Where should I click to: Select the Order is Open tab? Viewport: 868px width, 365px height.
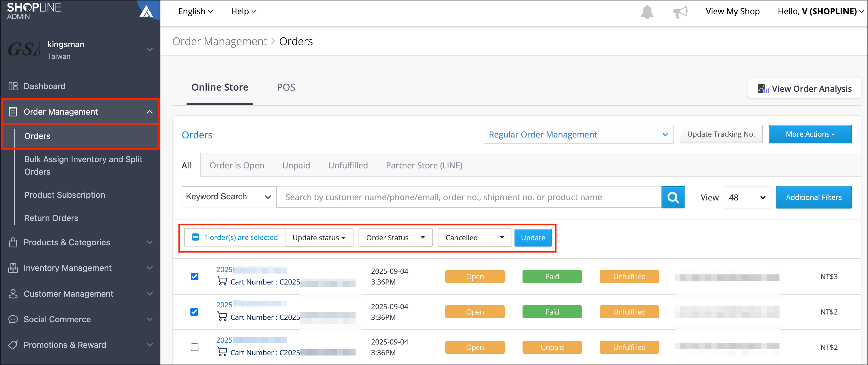tap(237, 165)
